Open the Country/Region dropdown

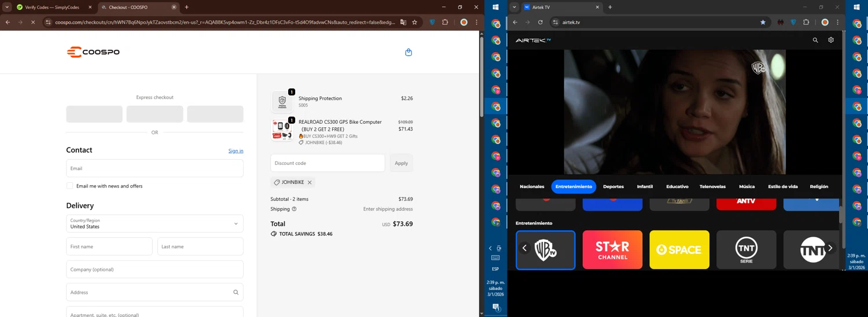pyautogui.click(x=155, y=224)
